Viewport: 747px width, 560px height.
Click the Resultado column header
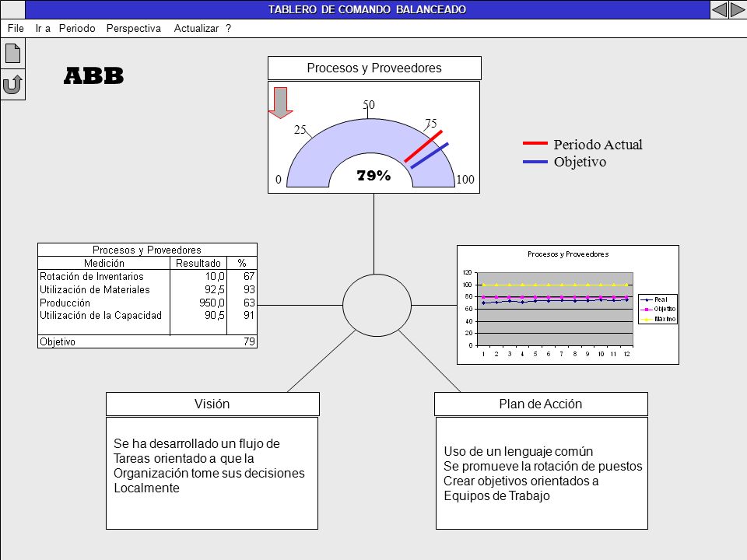coord(198,263)
